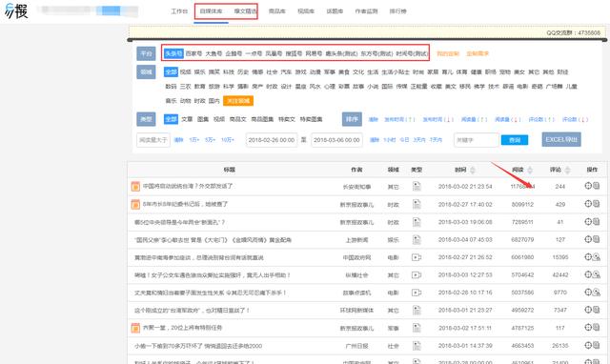Click the video type icon in the 2018-03-03 12:27:53 row
Image resolution: width=610 pixels, height=364 pixels.
point(417,275)
